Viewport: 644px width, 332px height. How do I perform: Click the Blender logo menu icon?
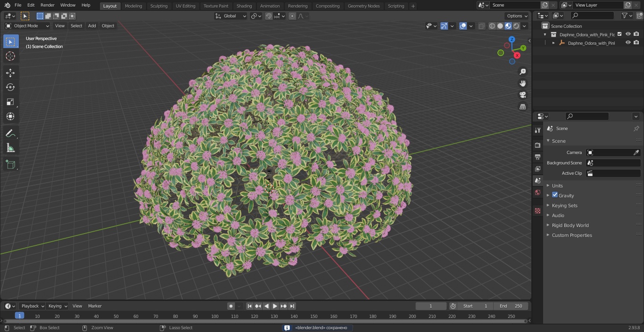(7, 5)
